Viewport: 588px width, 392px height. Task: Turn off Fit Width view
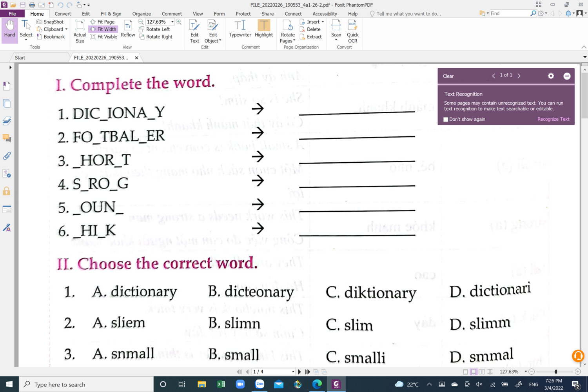point(103,29)
